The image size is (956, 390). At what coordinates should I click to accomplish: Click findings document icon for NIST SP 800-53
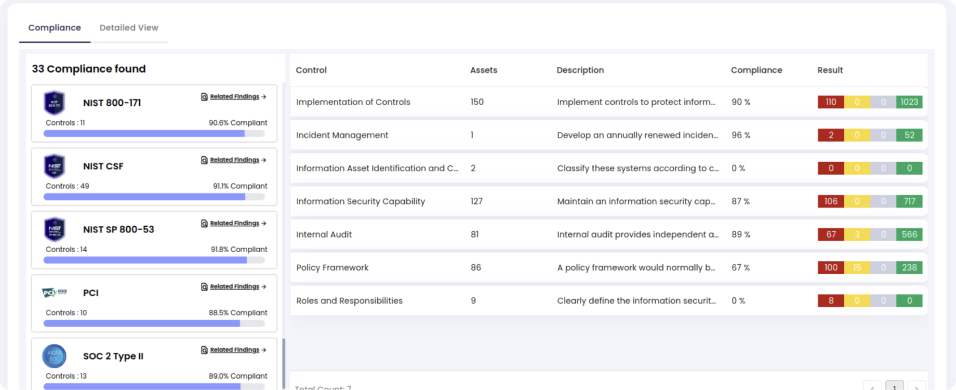pyautogui.click(x=204, y=224)
